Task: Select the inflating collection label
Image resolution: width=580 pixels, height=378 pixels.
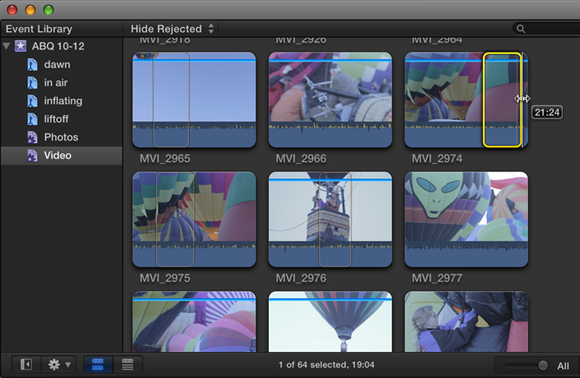Action: (63, 101)
